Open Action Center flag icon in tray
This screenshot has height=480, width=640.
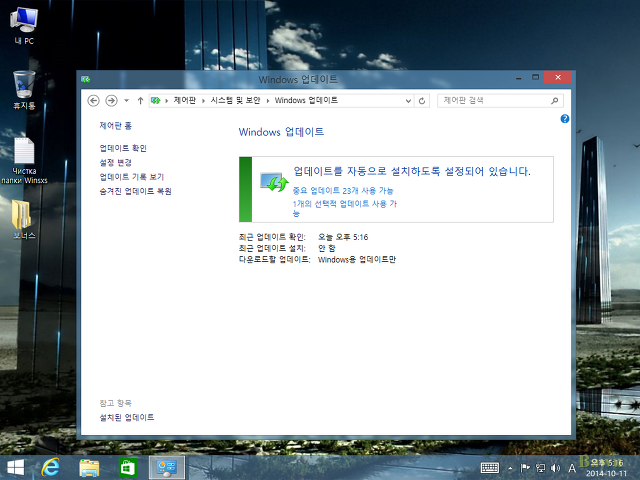point(525,468)
